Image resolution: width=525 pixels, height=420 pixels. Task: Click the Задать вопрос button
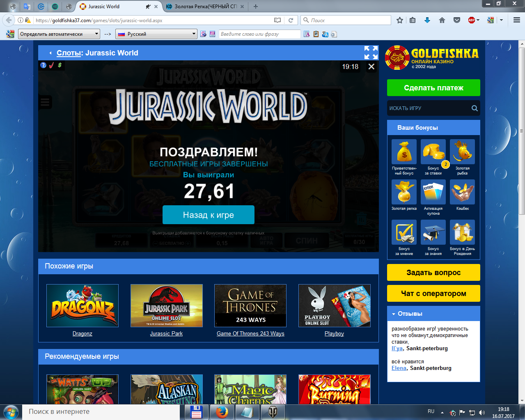(433, 272)
